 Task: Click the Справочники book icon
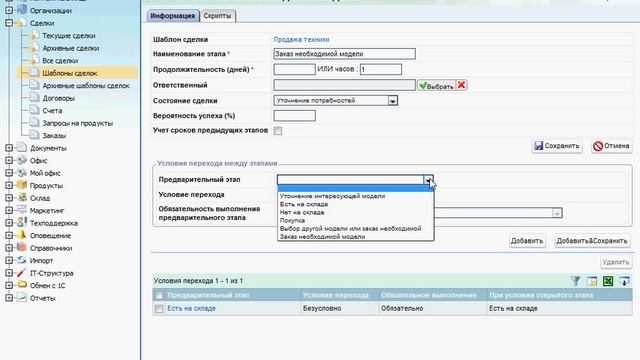click(22, 247)
